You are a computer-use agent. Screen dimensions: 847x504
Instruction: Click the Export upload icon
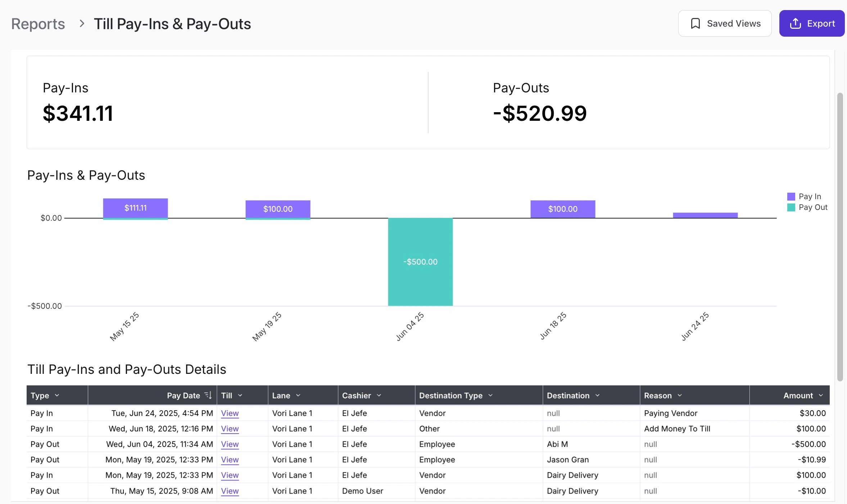tap(795, 24)
